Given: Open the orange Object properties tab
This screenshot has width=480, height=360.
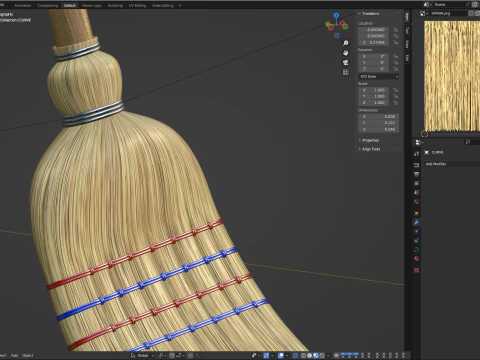Looking at the screenshot, I should click(x=416, y=213).
